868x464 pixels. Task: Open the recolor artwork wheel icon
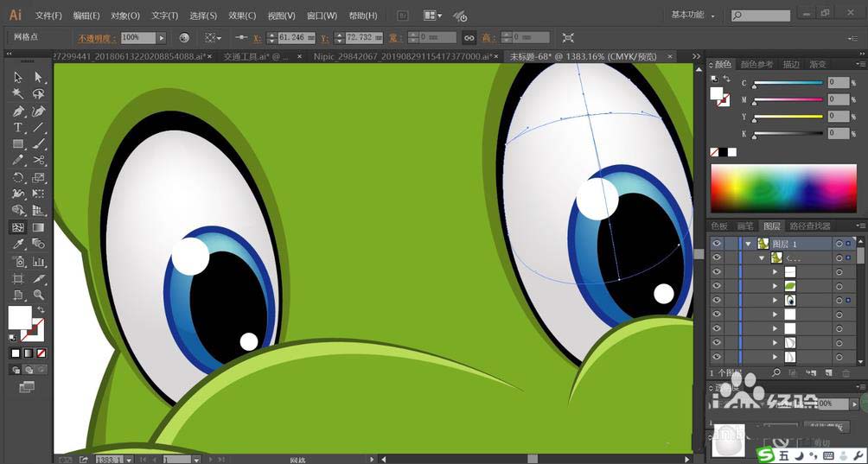click(x=184, y=38)
